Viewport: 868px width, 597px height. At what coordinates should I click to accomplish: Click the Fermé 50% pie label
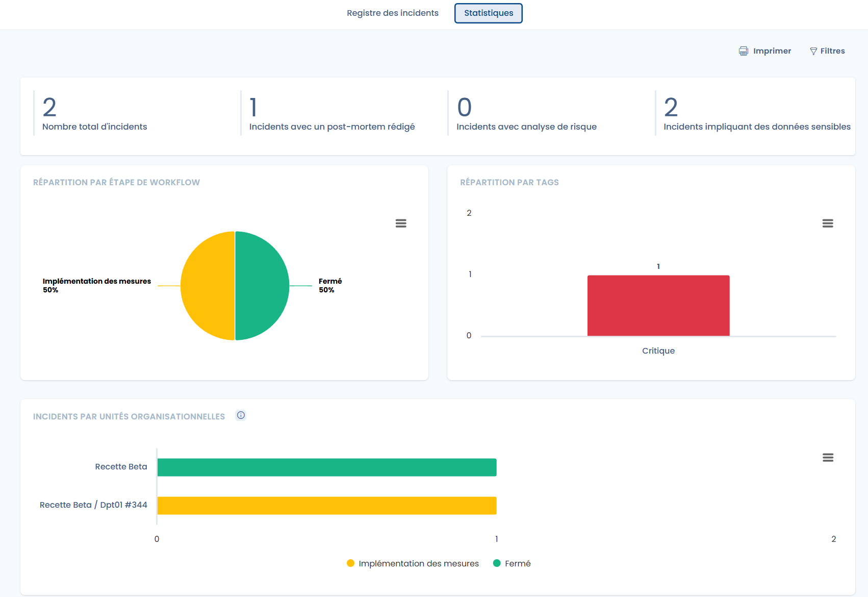click(x=330, y=285)
